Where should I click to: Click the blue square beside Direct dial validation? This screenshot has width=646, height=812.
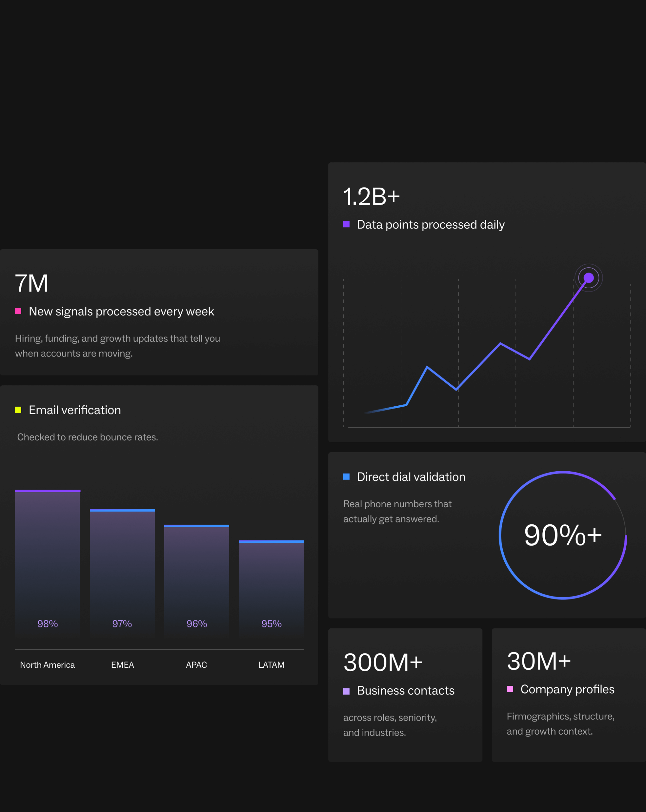coord(346,477)
